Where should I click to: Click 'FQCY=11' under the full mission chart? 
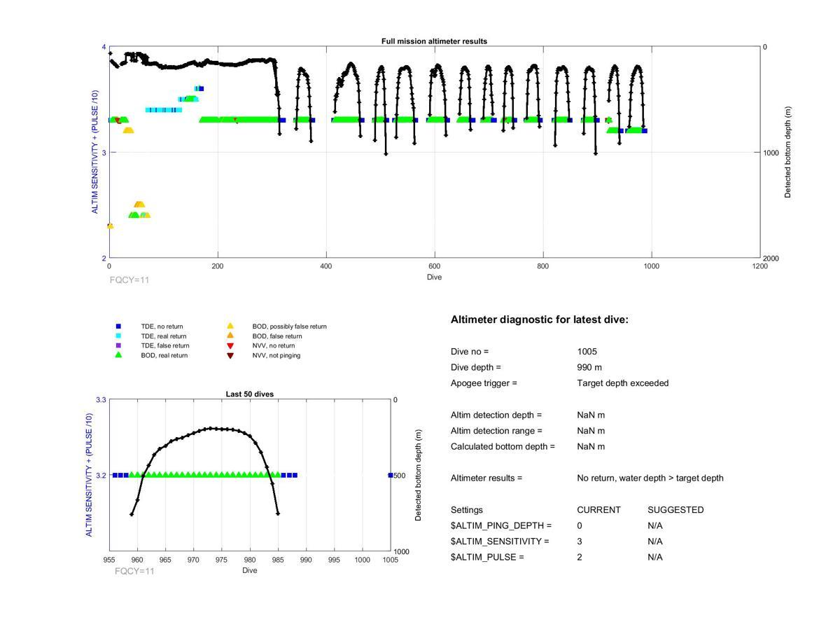click(129, 280)
